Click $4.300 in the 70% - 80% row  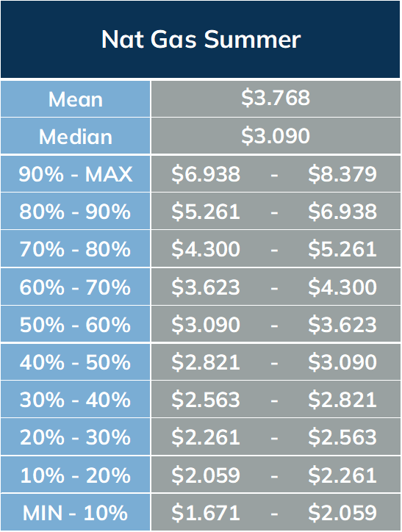click(x=206, y=248)
